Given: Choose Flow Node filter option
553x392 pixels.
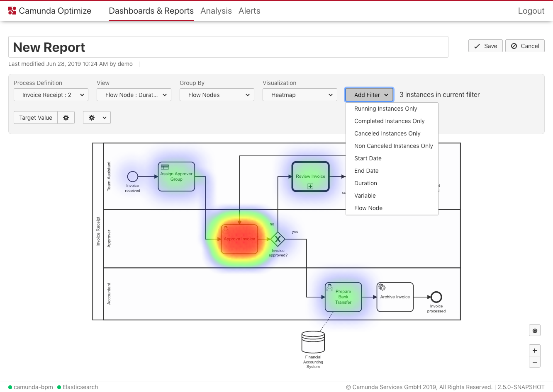Looking at the screenshot, I should 392,208.
